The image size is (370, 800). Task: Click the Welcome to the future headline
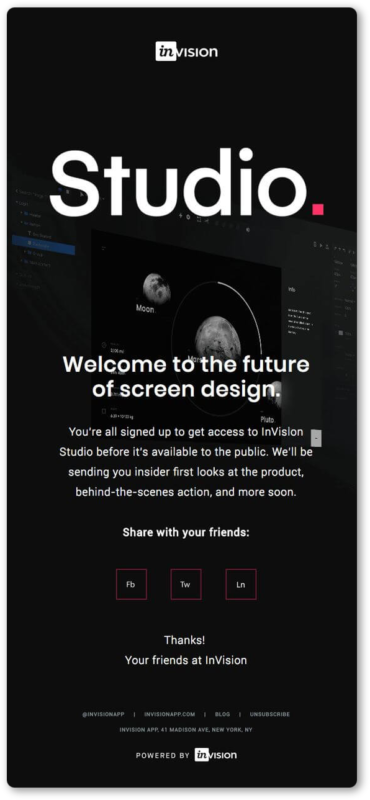[x=186, y=377]
